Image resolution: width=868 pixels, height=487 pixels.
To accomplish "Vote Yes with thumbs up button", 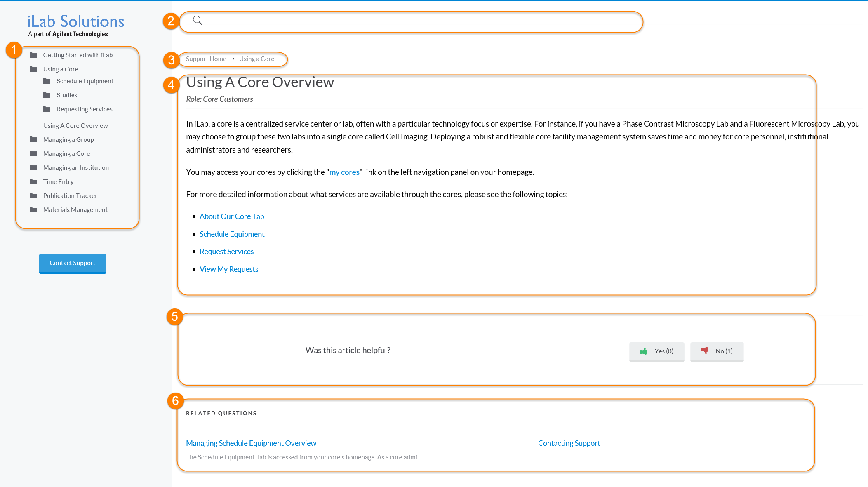I will [656, 351].
